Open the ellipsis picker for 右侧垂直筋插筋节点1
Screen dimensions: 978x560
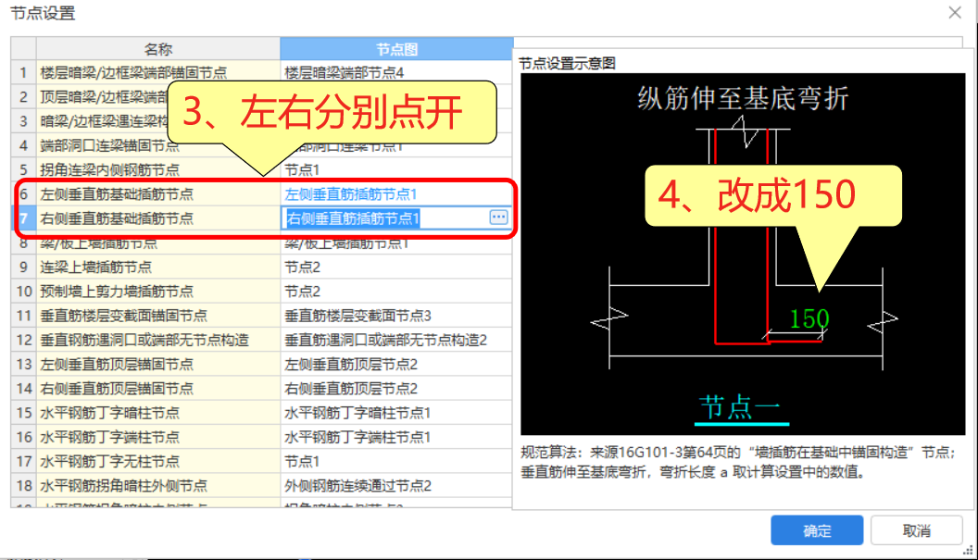click(x=498, y=218)
